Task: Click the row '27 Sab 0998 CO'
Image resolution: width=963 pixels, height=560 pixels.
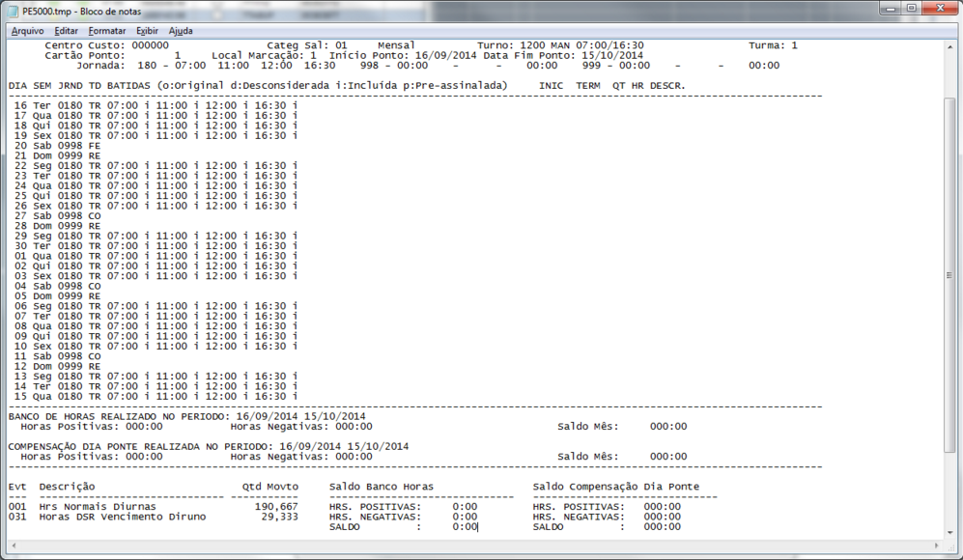Action: [x=57, y=216]
